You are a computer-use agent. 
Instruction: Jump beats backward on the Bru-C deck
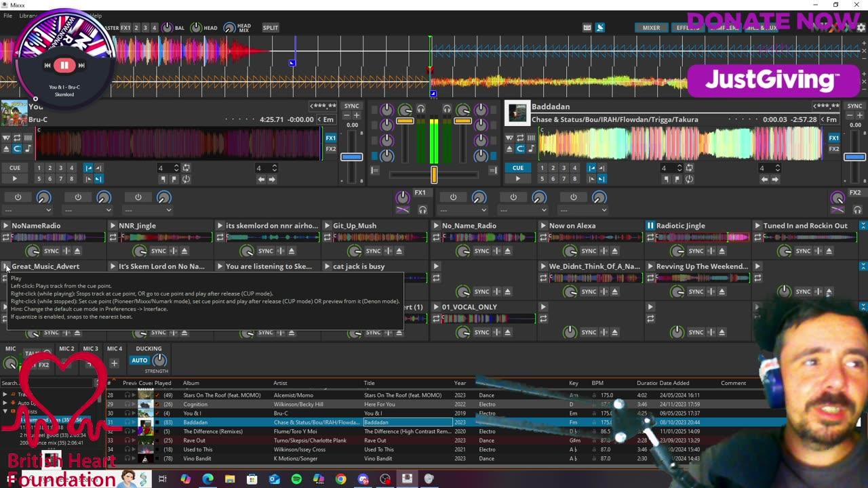261,180
